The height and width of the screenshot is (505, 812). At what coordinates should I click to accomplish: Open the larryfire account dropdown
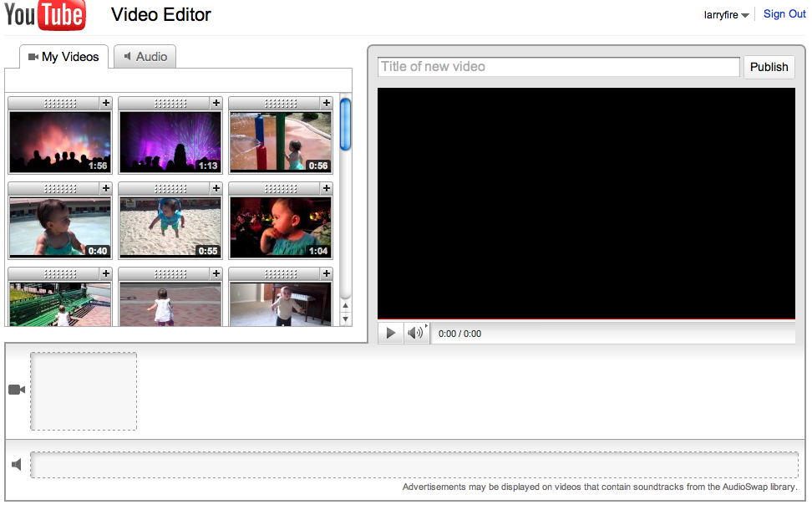tap(725, 14)
